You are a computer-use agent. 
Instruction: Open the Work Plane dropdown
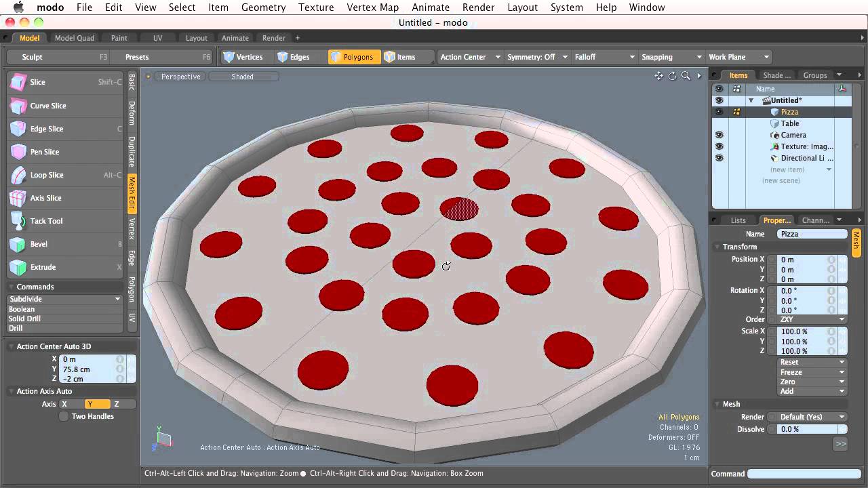[x=738, y=57]
